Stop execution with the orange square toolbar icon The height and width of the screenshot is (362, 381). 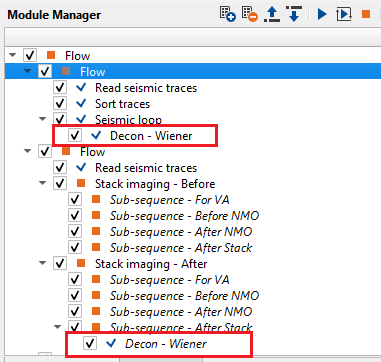click(x=366, y=14)
